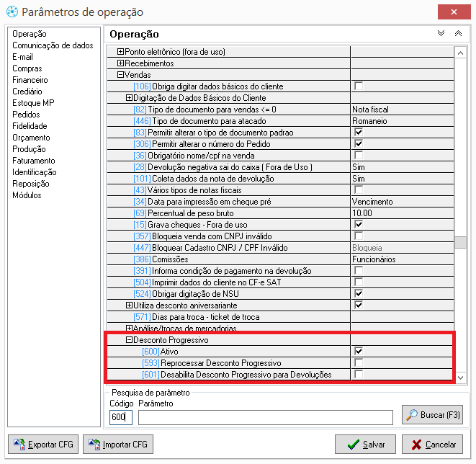Toggle Obrigar digitação de NSU checkbox

358,294
